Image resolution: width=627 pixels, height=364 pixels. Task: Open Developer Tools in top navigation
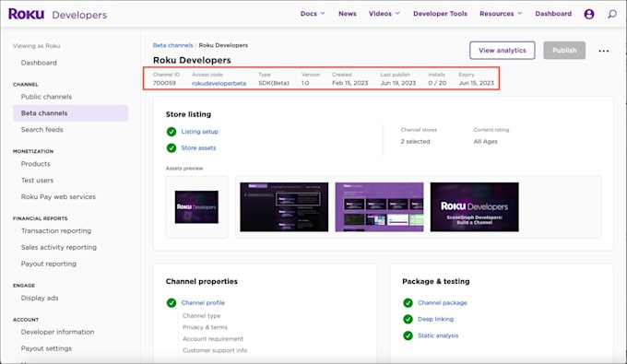(440, 14)
